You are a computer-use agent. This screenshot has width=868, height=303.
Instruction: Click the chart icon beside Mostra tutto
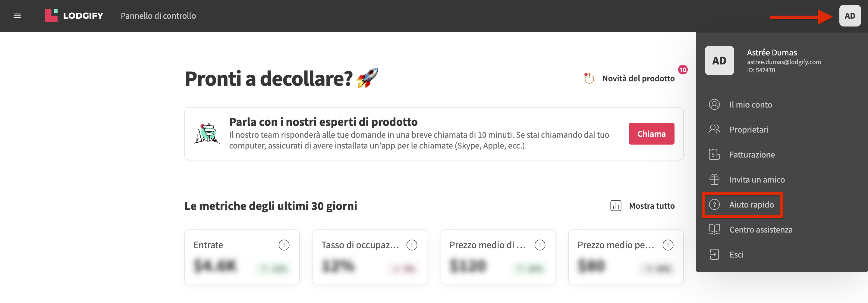tap(616, 206)
